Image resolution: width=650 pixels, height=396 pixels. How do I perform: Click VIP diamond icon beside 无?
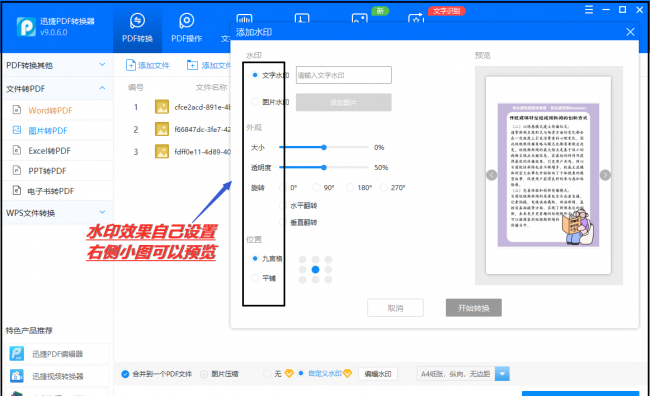(289, 374)
